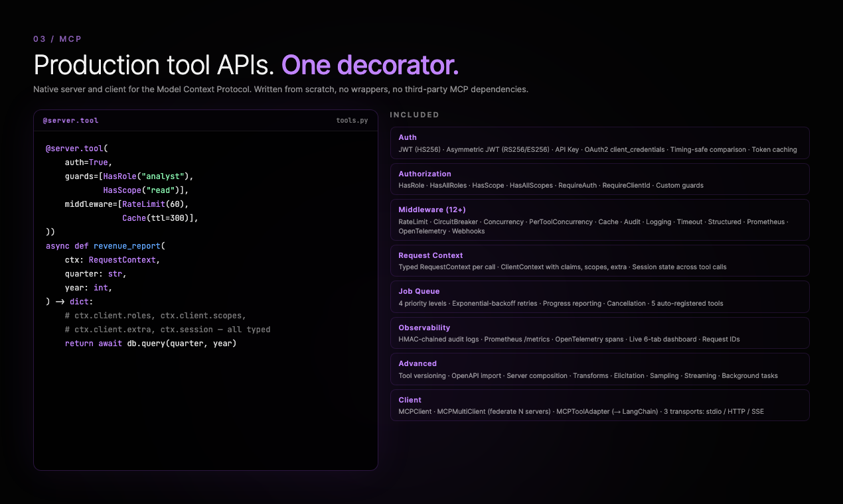This screenshot has height=504, width=843.
Task: Click the 'Observability' card title
Action: (424, 328)
